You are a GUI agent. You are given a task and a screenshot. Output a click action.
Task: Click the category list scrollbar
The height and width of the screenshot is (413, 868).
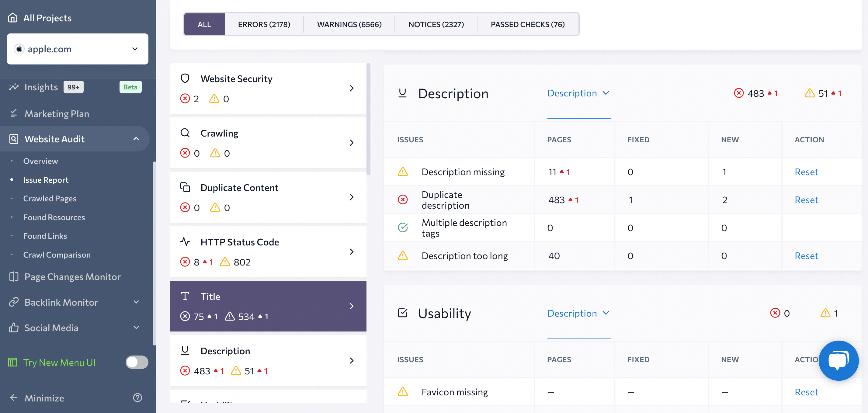[x=369, y=119]
